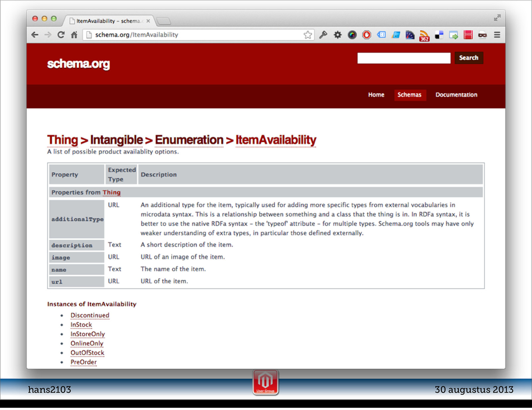Click the 30 augustus 2013 footer date
Image resolution: width=532 pixels, height=410 pixels.
(x=474, y=389)
